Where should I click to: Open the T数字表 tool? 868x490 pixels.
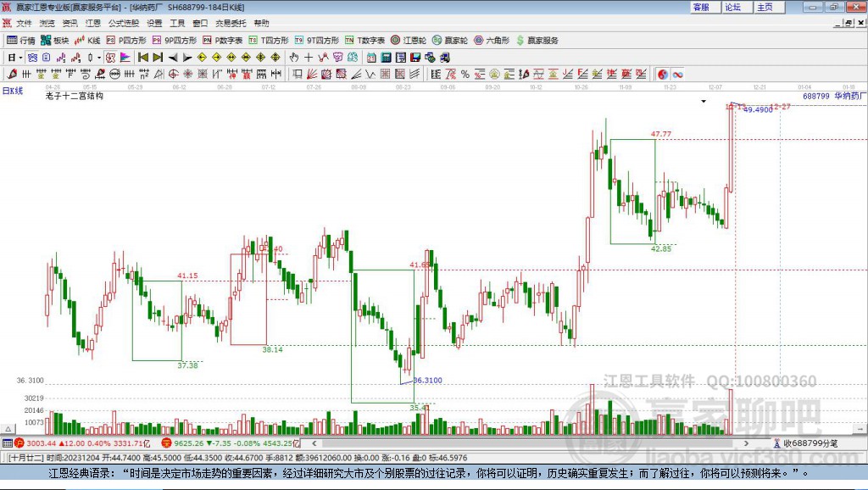pos(364,41)
